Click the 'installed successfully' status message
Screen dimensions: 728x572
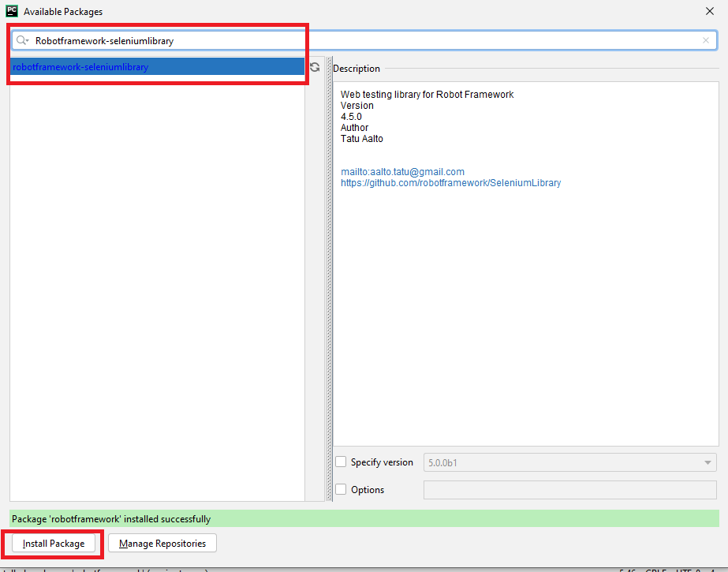[364, 518]
